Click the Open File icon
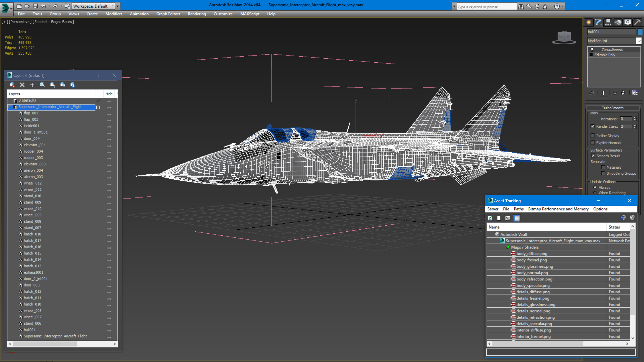 click(27, 6)
